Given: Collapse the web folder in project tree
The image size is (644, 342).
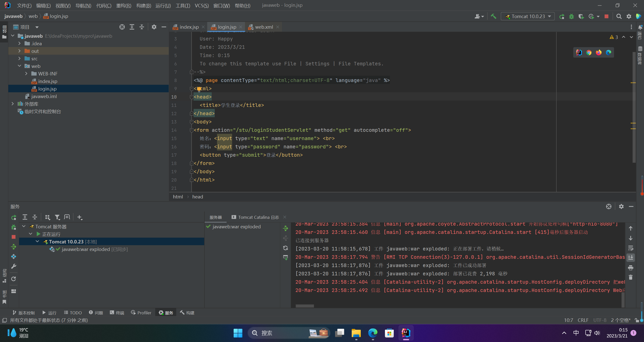Looking at the screenshot, I should pyautogui.click(x=19, y=66).
